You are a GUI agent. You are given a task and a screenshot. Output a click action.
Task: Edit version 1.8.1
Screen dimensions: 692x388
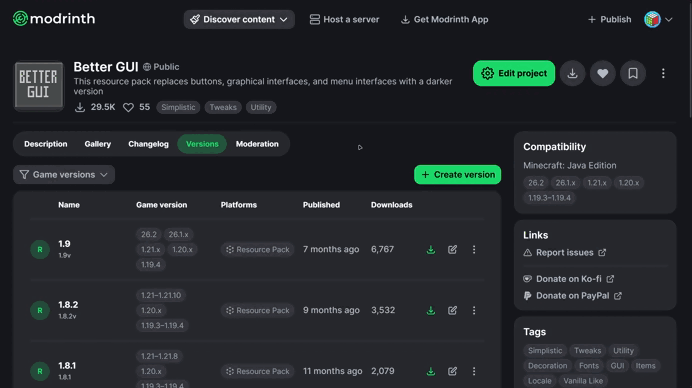[x=452, y=371]
